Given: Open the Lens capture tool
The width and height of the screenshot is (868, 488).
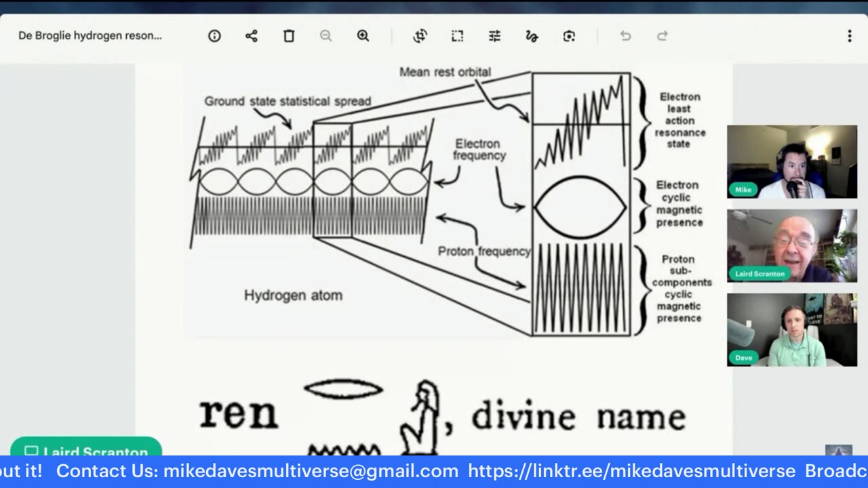Looking at the screenshot, I should pyautogui.click(x=569, y=36).
